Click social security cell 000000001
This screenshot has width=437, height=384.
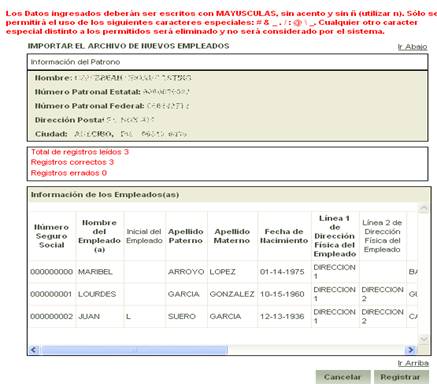(x=51, y=294)
